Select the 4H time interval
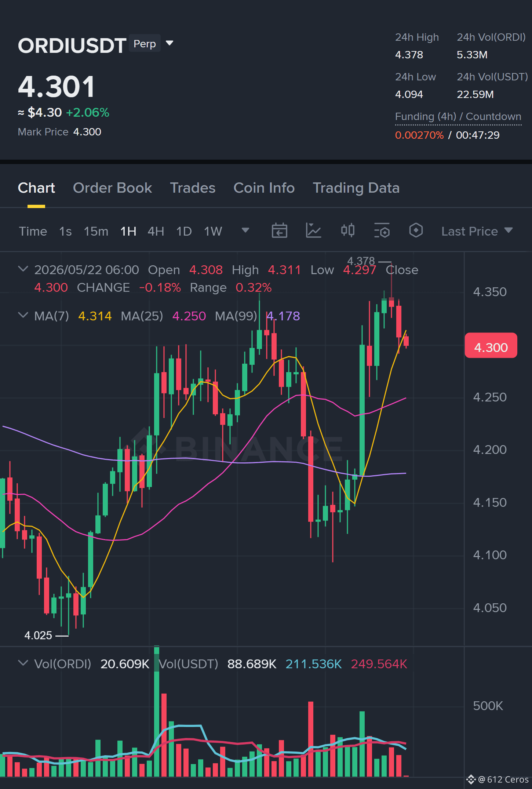Screen dimensions: 532x789 click(156, 231)
